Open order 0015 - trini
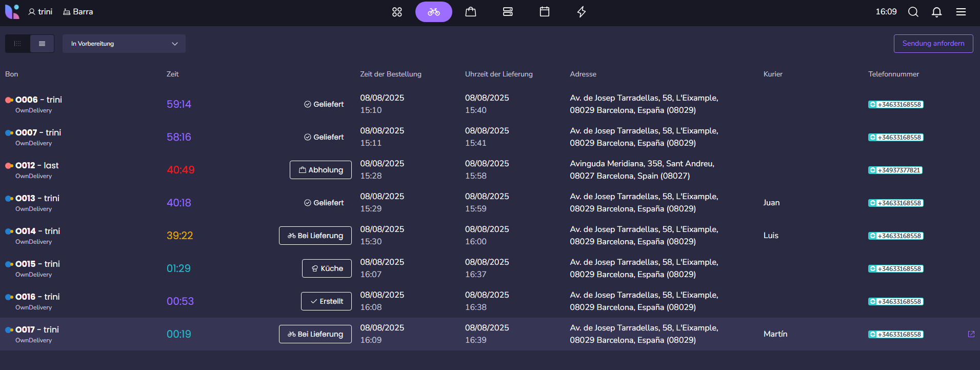 (x=37, y=264)
